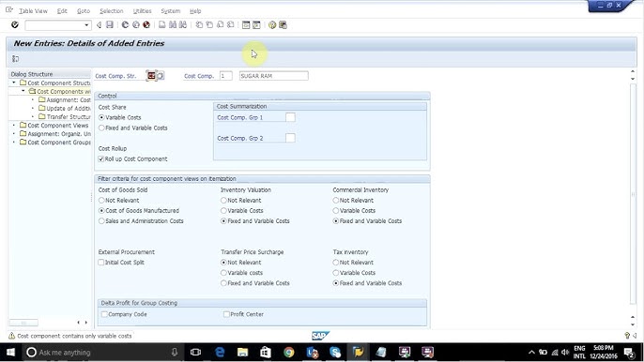Click the Customize Local Layout icon
Image resolution: width=644 pixels, height=362 pixels.
coord(283,25)
